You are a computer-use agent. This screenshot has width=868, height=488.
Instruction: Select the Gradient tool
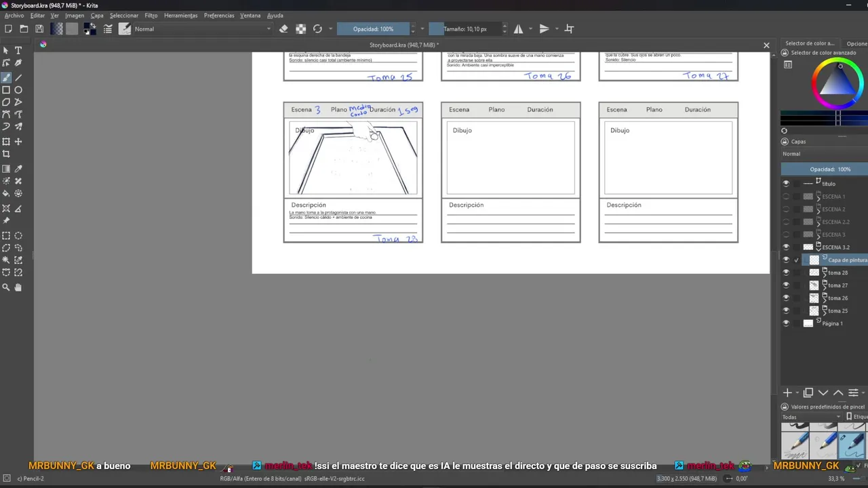click(6, 169)
